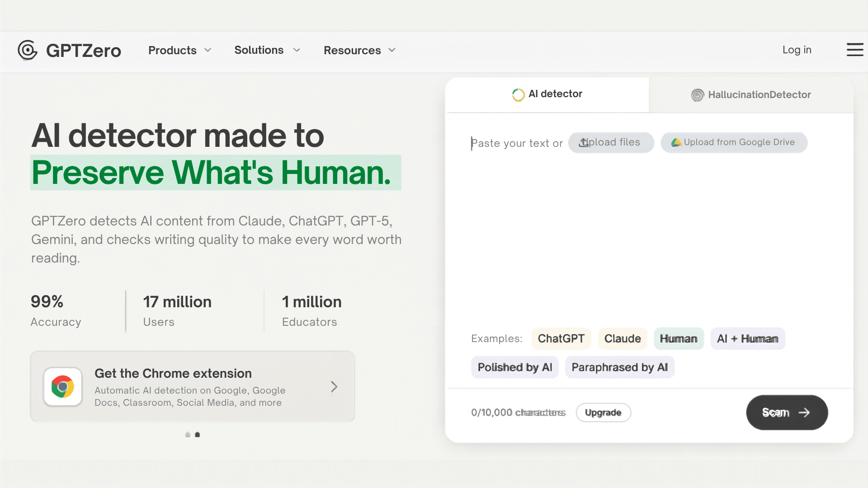Image resolution: width=868 pixels, height=488 pixels.
Task: Click the GPTZero spiral logo icon
Action: pyautogui.click(x=28, y=50)
